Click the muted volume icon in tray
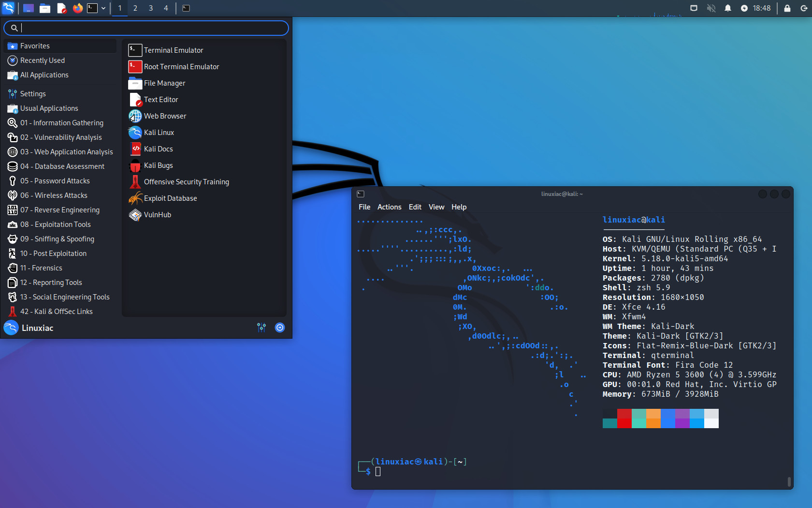 (x=711, y=8)
